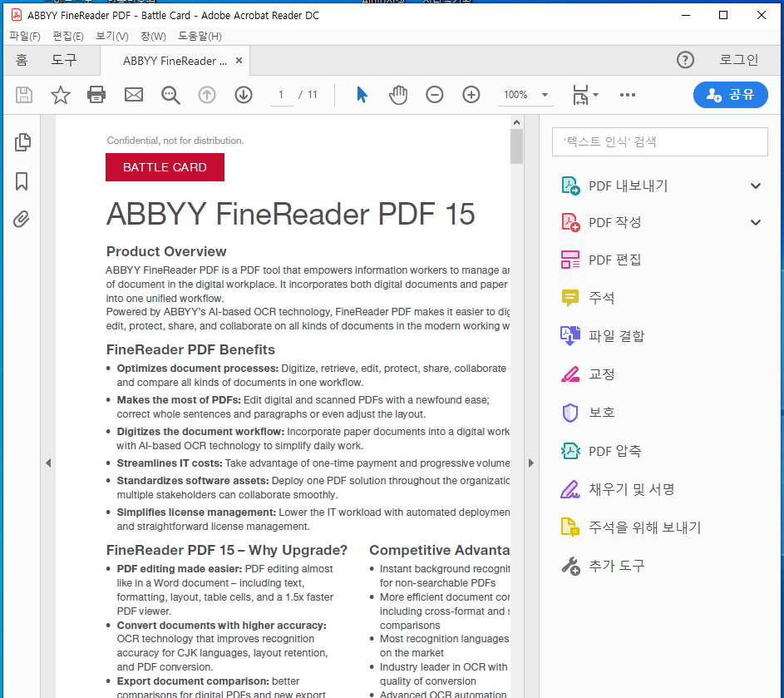Open page thumbnails panel icon
This screenshot has width=784, height=698.
point(22,142)
